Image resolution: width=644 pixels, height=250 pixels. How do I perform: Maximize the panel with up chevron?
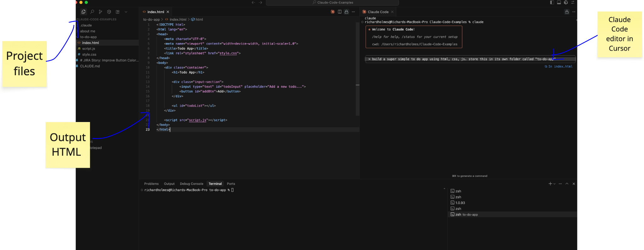(567, 184)
